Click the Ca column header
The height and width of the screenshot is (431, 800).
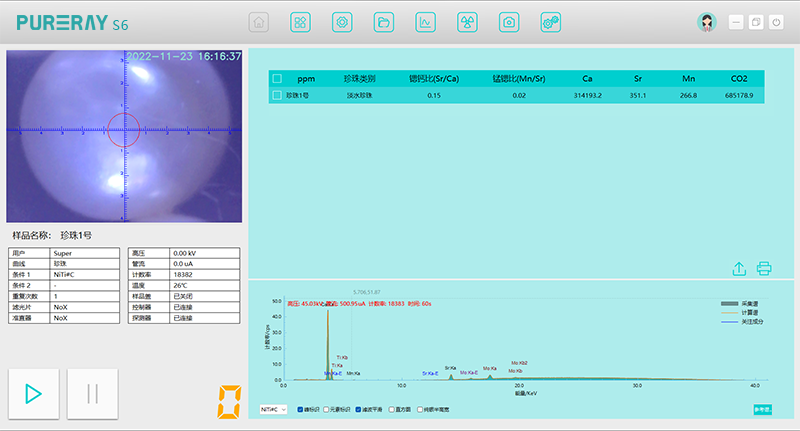tap(587, 78)
